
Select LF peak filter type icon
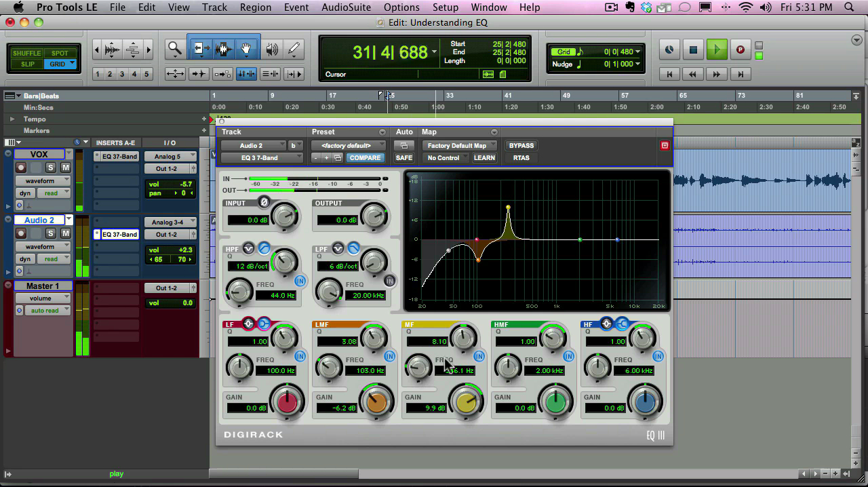[249, 324]
